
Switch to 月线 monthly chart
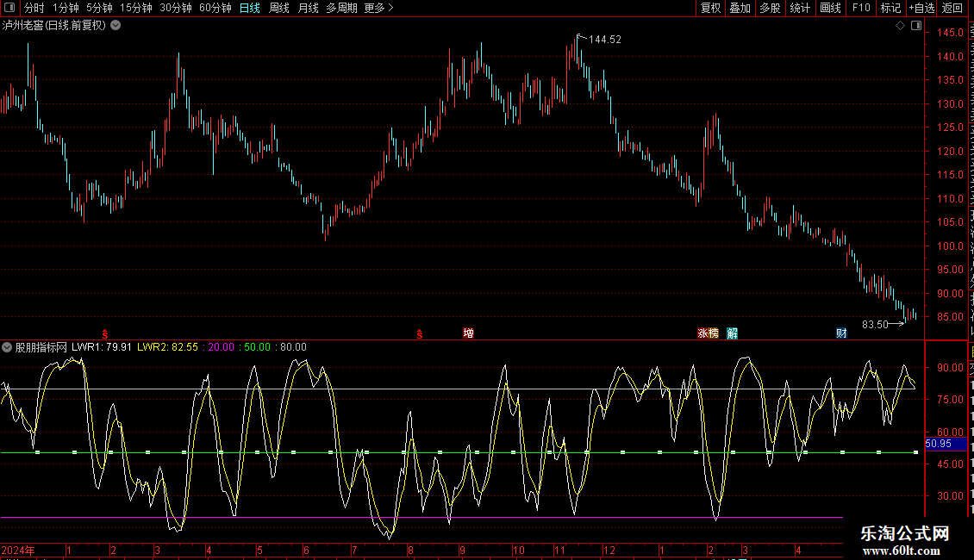(308, 8)
